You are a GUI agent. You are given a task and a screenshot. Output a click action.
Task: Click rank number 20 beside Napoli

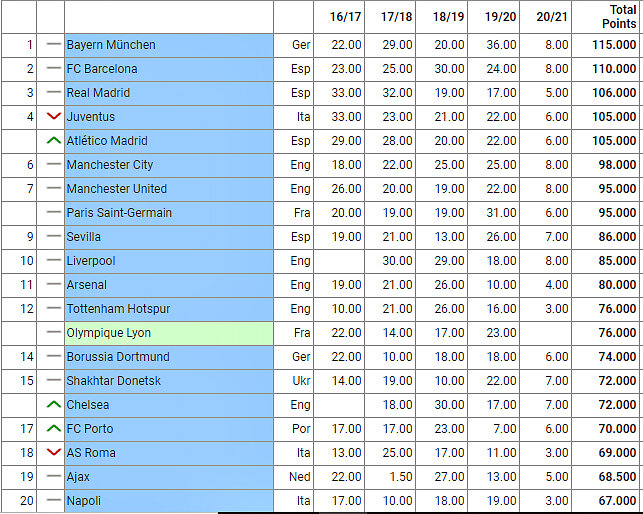pos(27,500)
